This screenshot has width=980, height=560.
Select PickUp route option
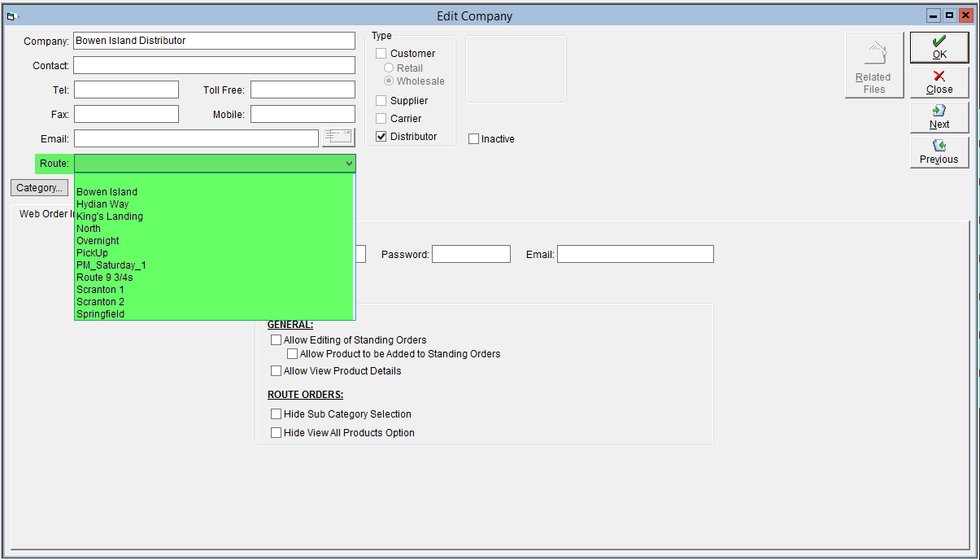(215, 253)
